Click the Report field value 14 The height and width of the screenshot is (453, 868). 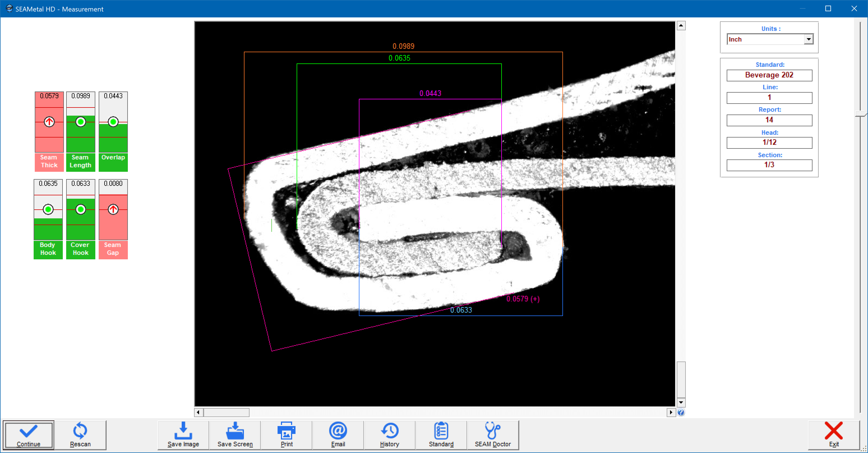point(769,120)
